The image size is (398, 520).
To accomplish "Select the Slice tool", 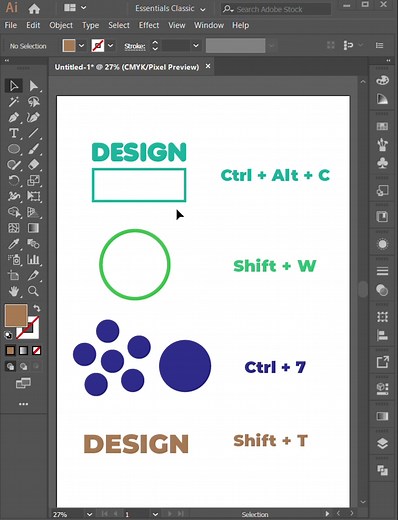I will point(33,275).
